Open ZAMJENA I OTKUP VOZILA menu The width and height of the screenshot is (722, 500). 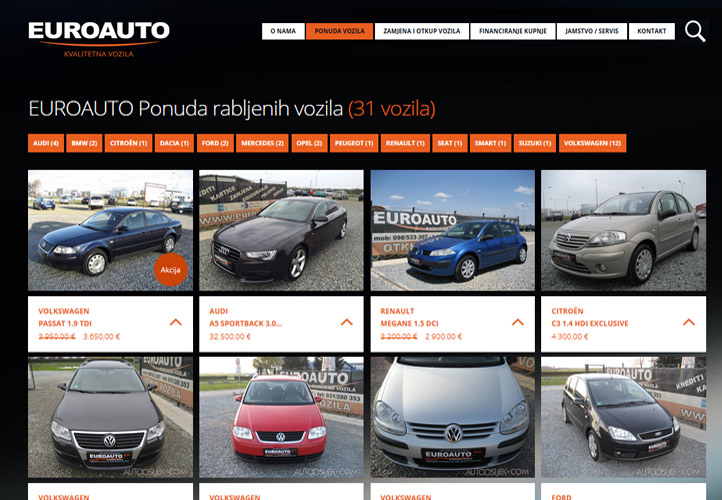tap(422, 31)
